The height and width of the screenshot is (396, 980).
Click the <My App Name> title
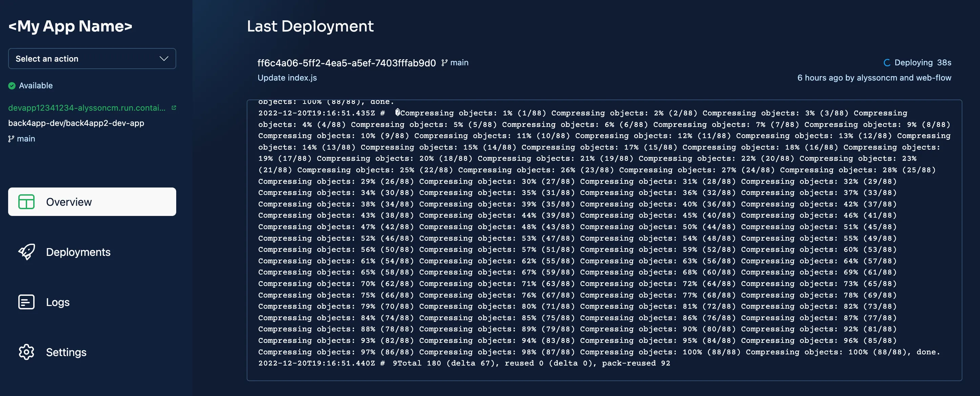click(x=70, y=26)
